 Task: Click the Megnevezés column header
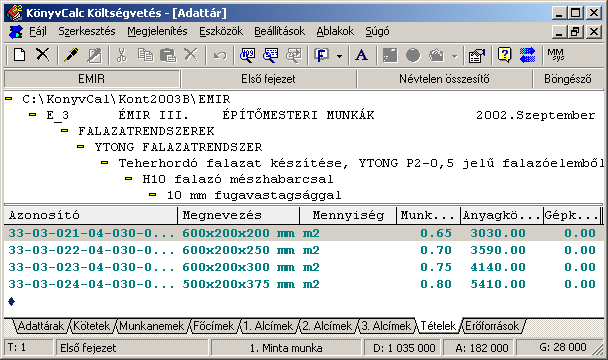point(238,215)
